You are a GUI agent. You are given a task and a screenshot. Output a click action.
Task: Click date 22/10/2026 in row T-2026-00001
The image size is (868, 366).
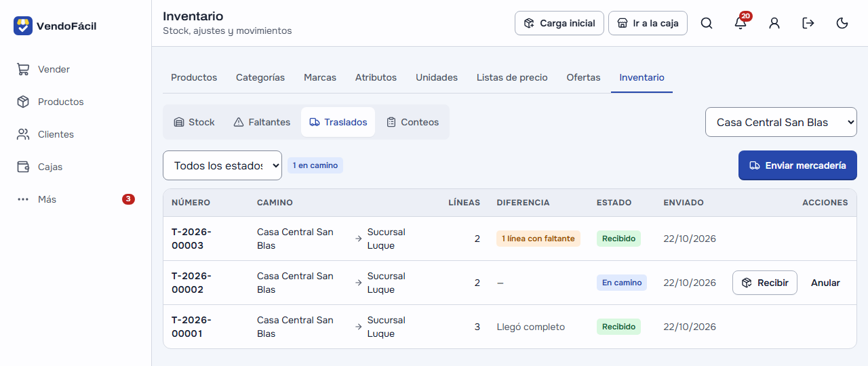pyautogui.click(x=690, y=327)
